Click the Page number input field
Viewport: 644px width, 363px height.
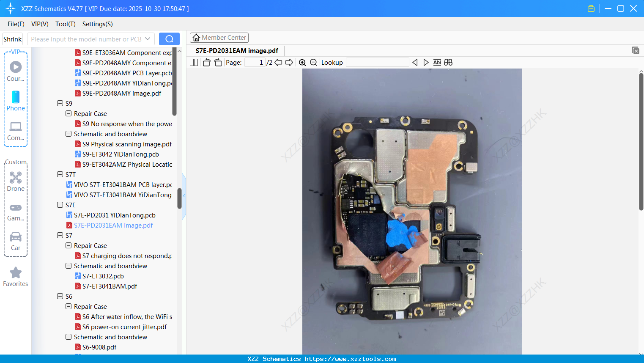click(x=255, y=63)
